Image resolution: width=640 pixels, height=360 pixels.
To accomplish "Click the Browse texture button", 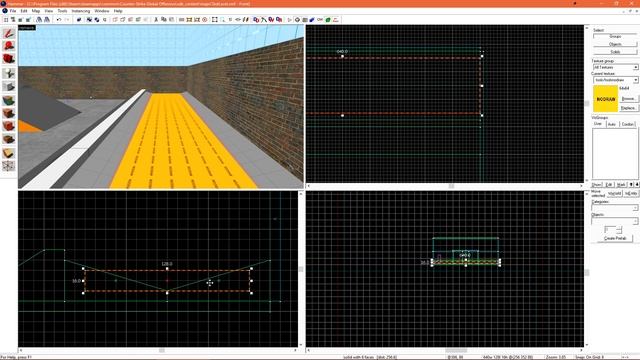I will click(x=628, y=99).
